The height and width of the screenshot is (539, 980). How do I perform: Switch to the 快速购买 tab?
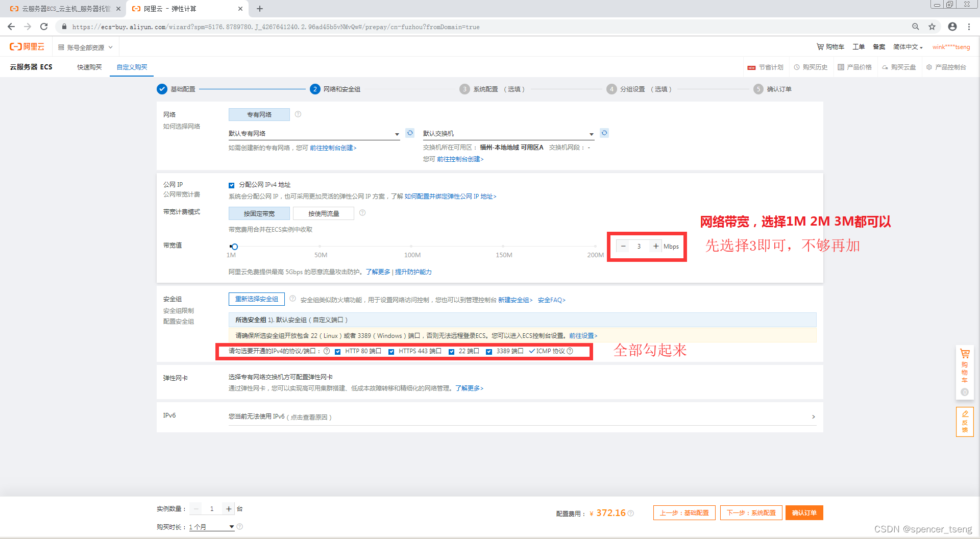[89, 67]
